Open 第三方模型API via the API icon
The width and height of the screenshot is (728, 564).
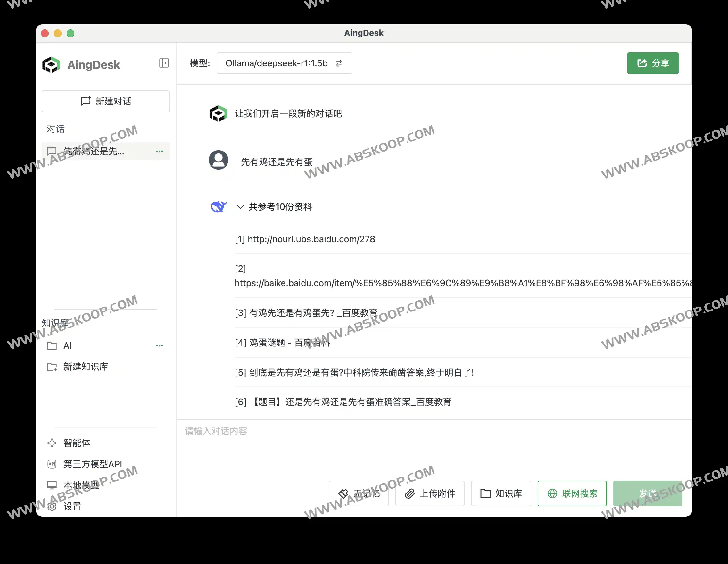[x=52, y=464]
